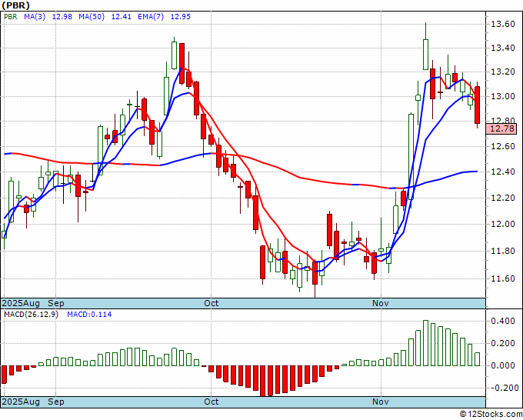Screen dimensions: 523x420
Task: Click the 12.20 price axis label
Action: pos(503,198)
